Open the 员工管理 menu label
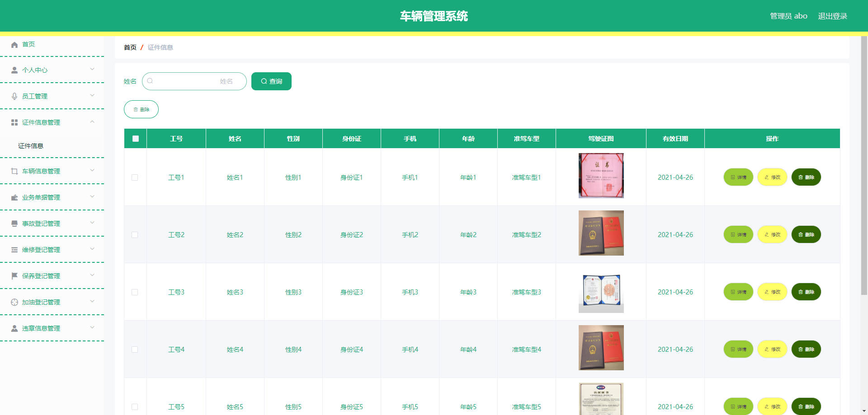This screenshot has height=415, width=868. tap(35, 96)
